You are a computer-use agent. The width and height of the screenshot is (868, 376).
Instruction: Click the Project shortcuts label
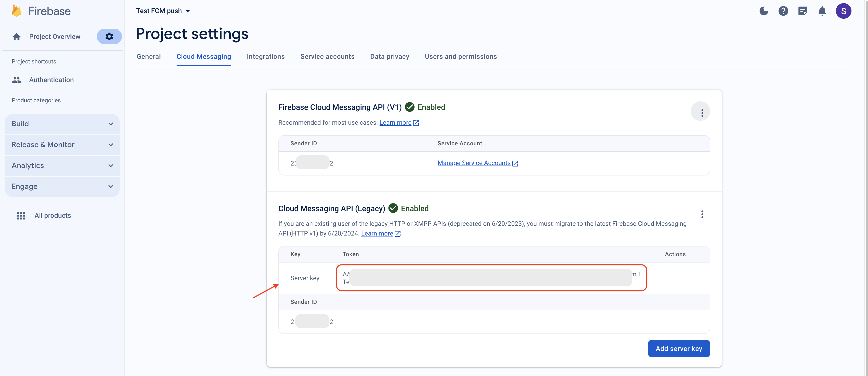34,62
